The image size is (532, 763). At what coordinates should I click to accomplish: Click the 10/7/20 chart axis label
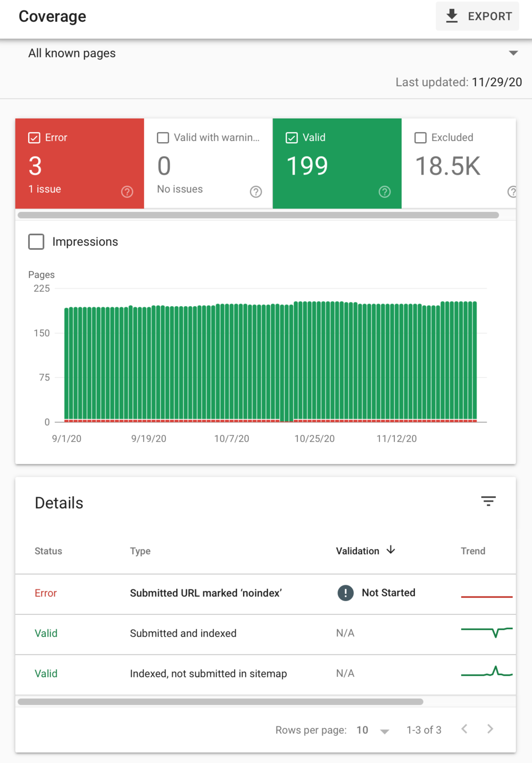231,439
